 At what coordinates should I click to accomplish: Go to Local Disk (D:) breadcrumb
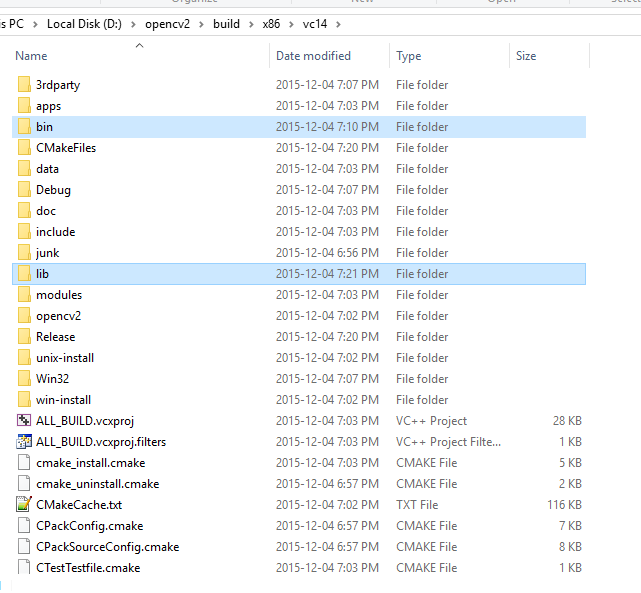click(x=84, y=24)
